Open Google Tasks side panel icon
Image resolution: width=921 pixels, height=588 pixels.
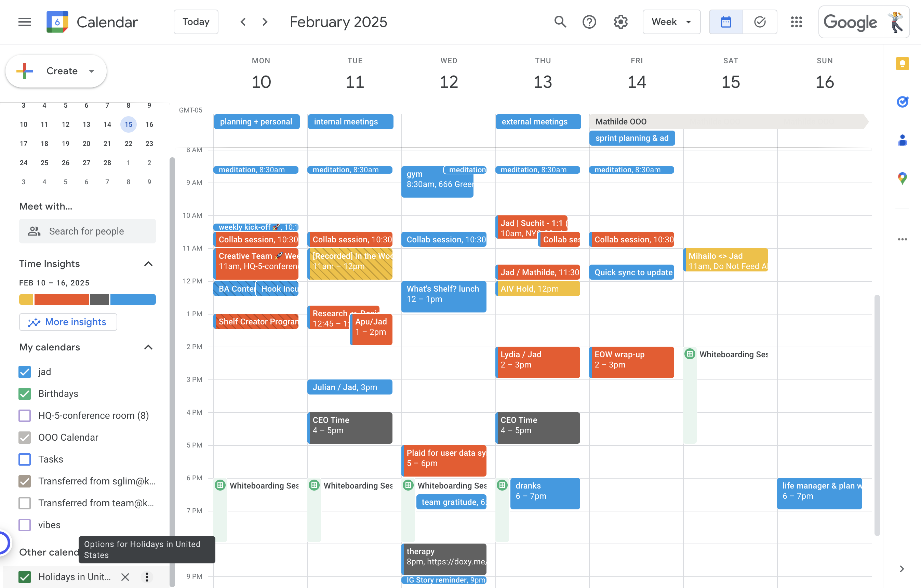pos(902,102)
